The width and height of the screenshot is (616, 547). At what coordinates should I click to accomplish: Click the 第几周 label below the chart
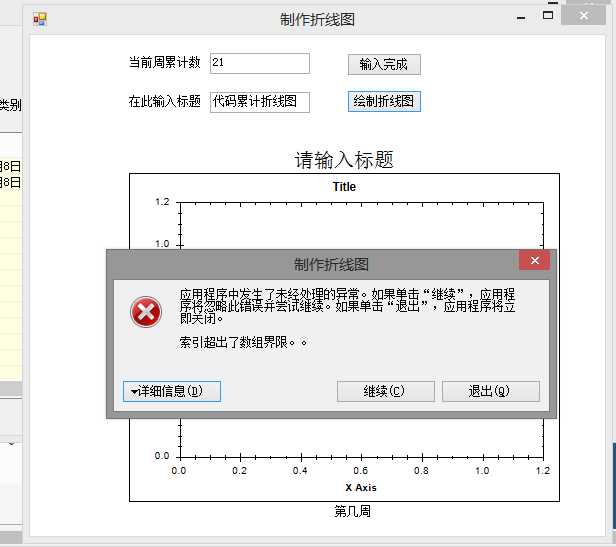(x=352, y=511)
